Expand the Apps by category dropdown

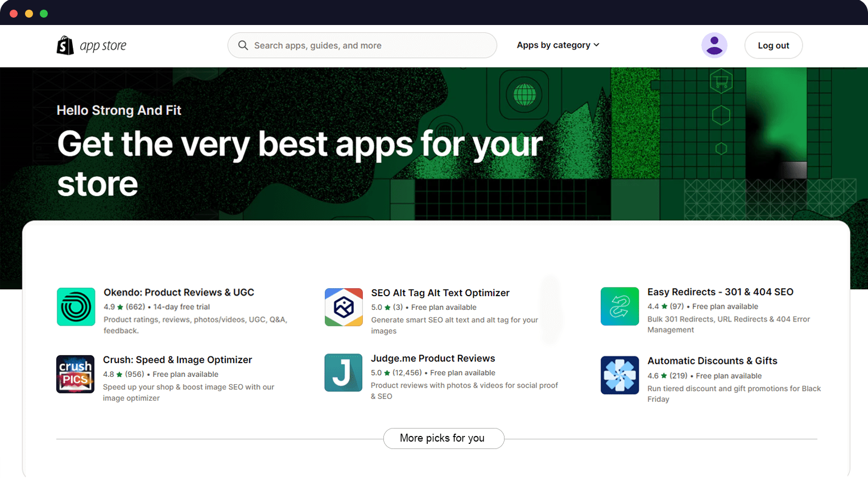pos(558,45)
